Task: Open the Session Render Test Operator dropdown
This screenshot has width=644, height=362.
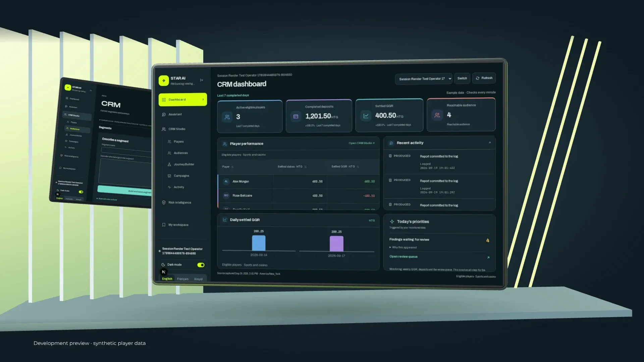Action: click(424, 79)
